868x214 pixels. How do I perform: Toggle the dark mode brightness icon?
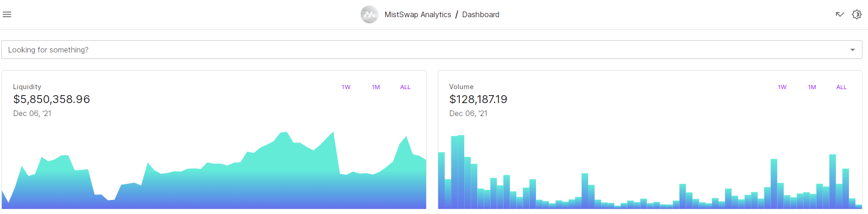tap(857, 14)
